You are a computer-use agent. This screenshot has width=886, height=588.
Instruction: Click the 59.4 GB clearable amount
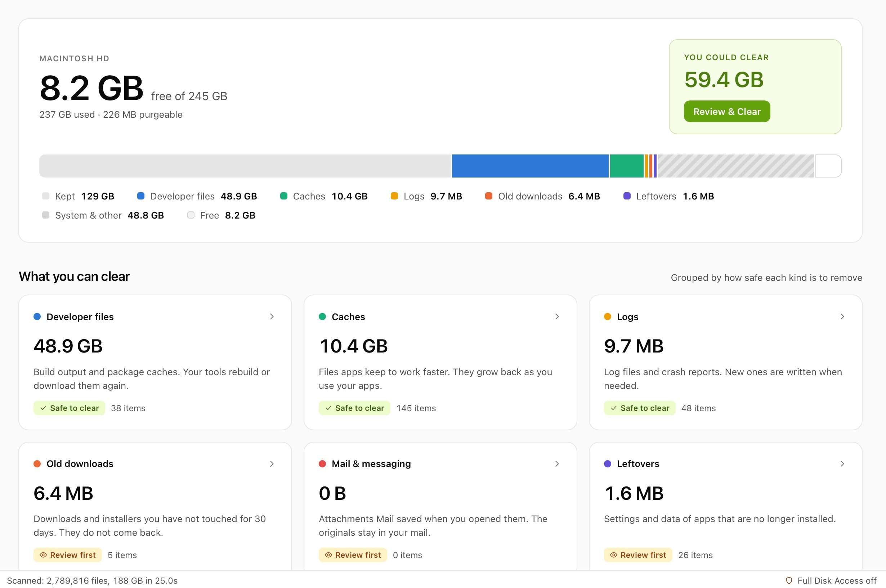pyautogui.click(x=724, y=80)
